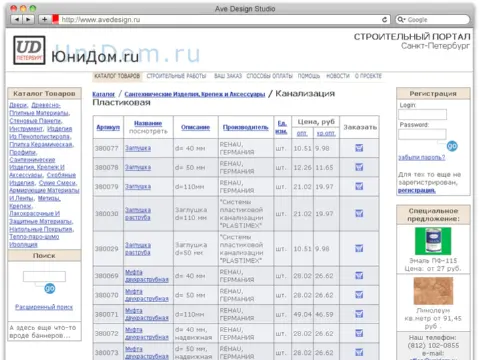This screenshot has height=360, width=480.
Task: Add item 380077 to cart
Action: tap(359, 148)
